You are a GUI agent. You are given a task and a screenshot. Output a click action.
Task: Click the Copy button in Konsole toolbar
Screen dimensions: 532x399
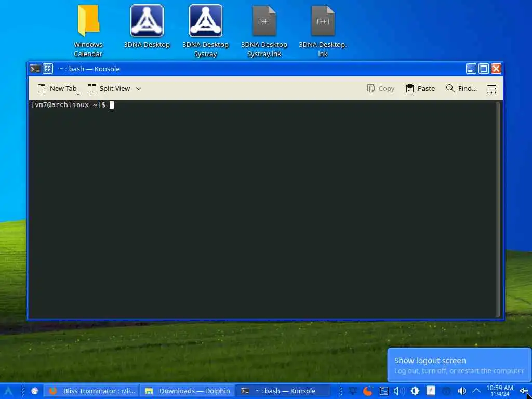click(x=381, y=88)
